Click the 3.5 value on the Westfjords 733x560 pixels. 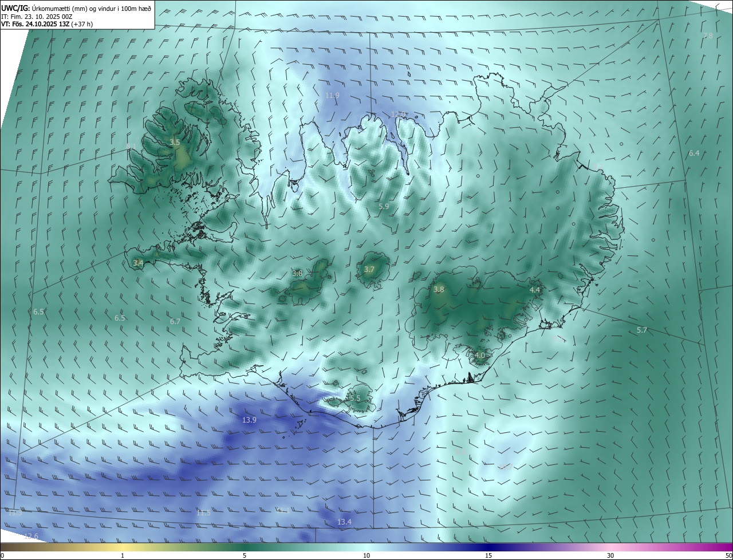pos(175,142)
